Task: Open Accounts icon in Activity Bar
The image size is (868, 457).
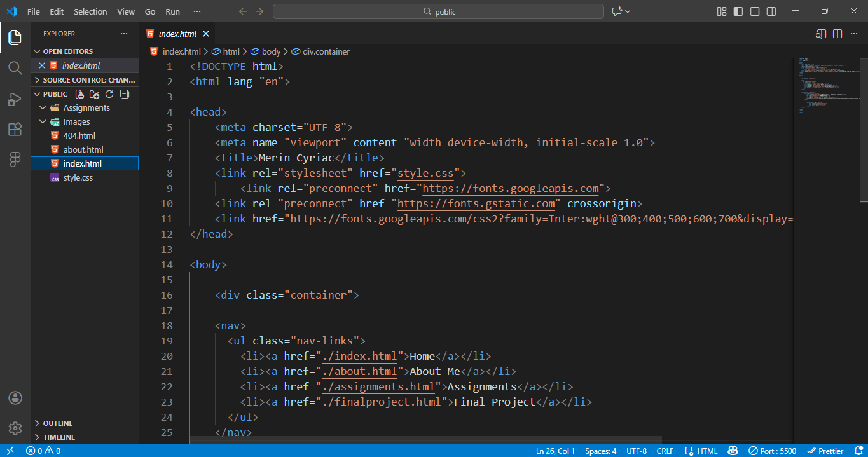Action: point(14,398)
